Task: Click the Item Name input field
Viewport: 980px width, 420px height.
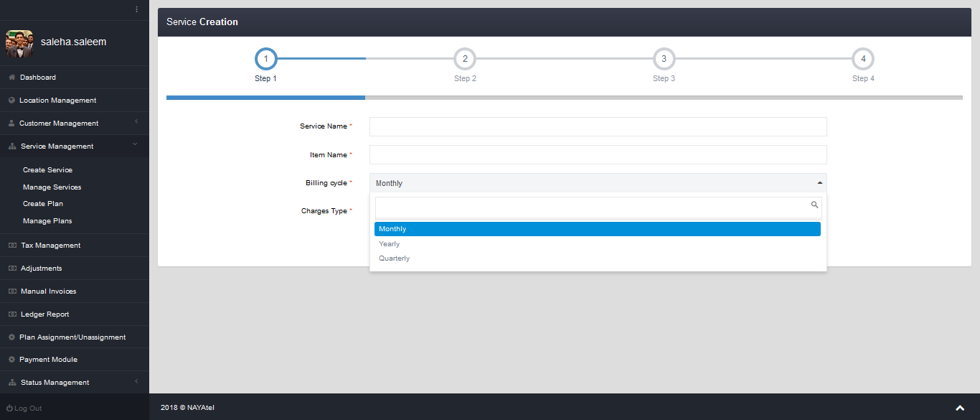Action: point(598,154)
